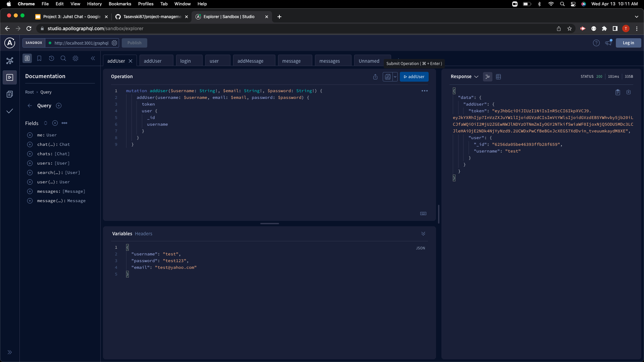Screen dimensions: 644x362
Task: Open the save button dropdown chevron
Action: 395,77
